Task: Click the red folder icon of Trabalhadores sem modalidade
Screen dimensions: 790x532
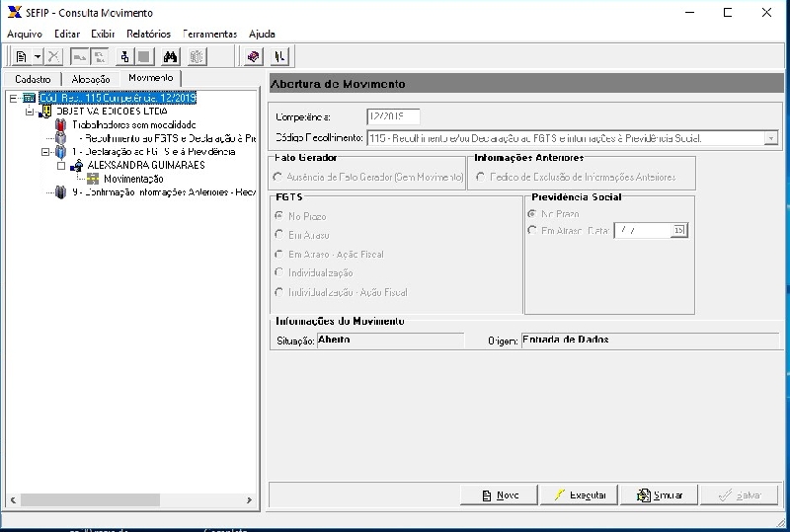Action: point(60,125)
